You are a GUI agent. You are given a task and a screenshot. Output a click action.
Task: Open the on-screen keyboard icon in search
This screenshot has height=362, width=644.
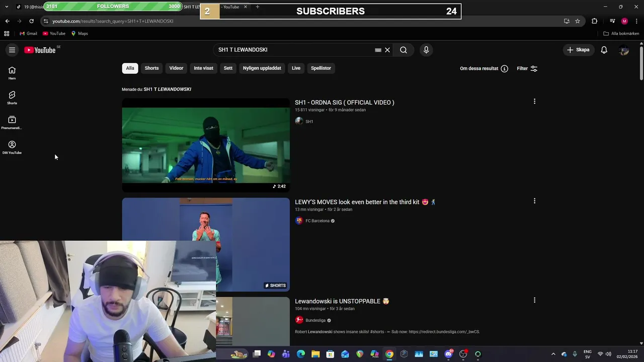[x=378, y=50]
